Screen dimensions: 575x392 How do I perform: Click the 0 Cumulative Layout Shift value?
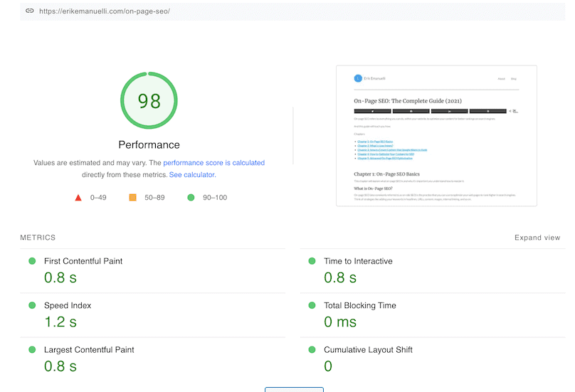[x=328, y=366]
